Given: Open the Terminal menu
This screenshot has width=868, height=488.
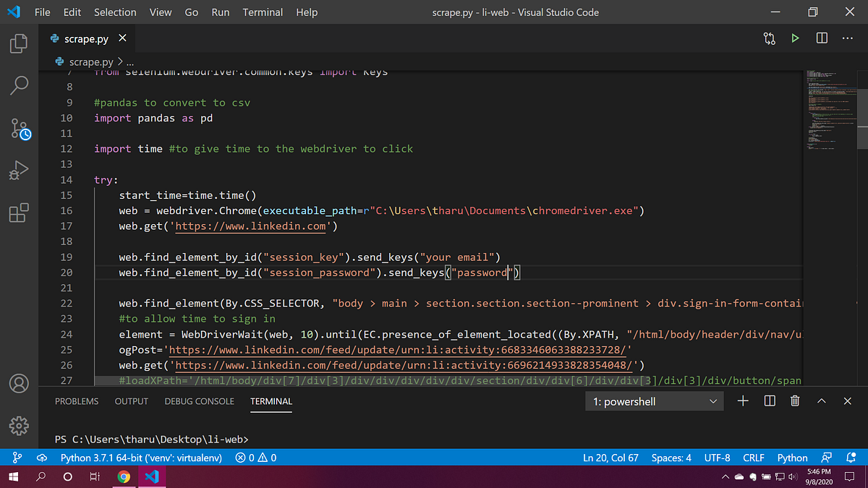Looking at the screenshot, I should coord(263,12).
